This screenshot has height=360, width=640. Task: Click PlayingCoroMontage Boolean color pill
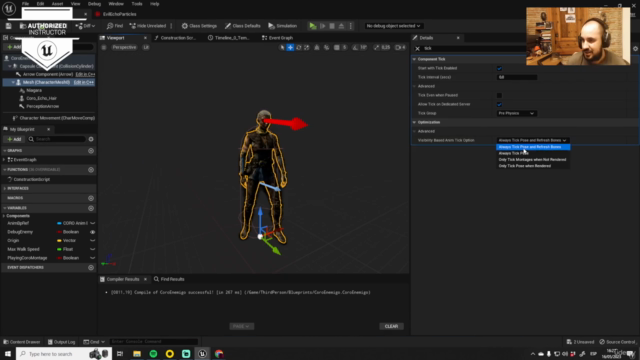pos(59,258)
